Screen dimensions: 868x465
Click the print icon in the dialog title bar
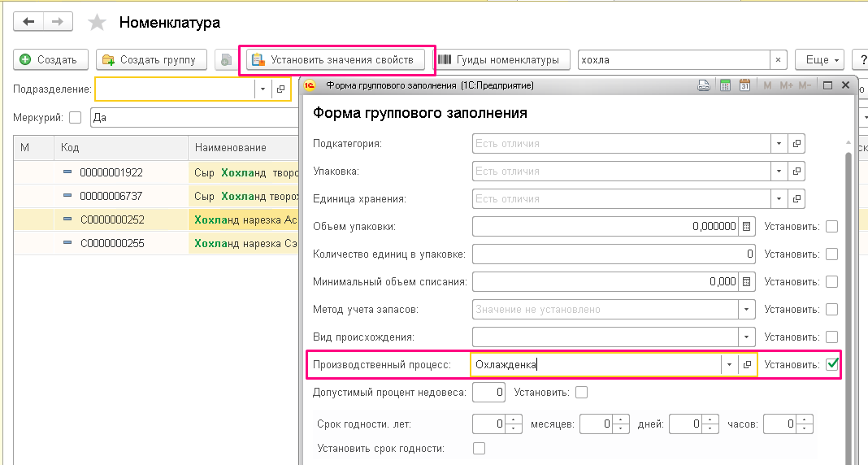[x=704, y=85]
